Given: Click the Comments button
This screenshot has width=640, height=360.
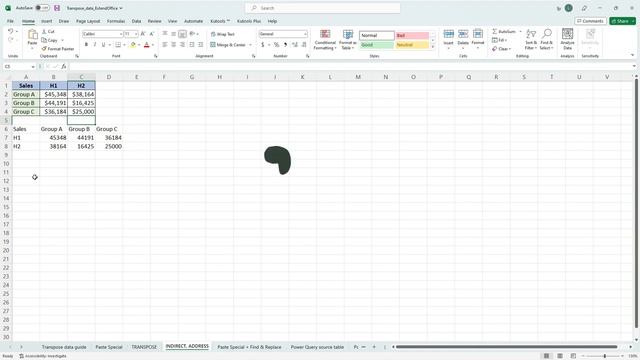Looking at the screenshot, I should pyautogui.click(x=590, y=21).
